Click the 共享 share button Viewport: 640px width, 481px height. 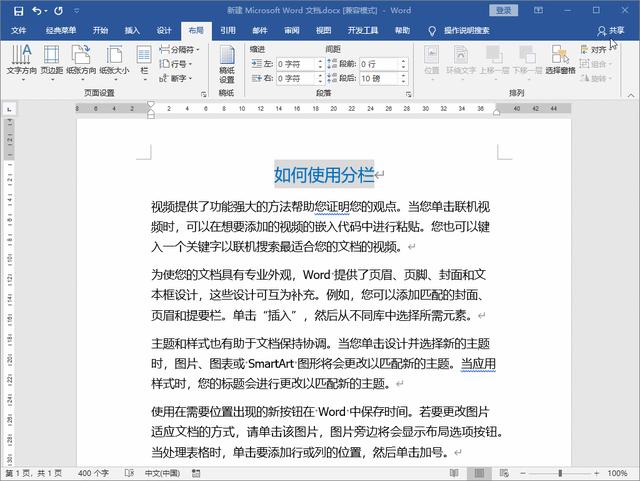610,31
